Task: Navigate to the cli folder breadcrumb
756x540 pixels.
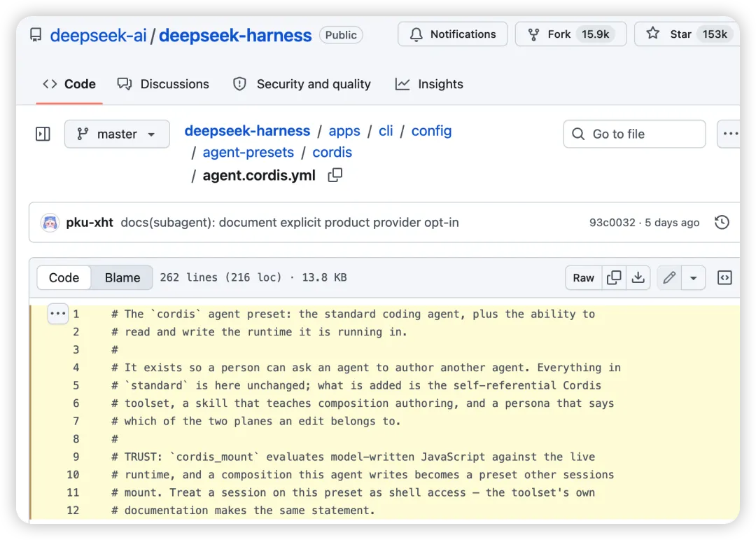Action: pyautogui.click(x=386, y=131)
